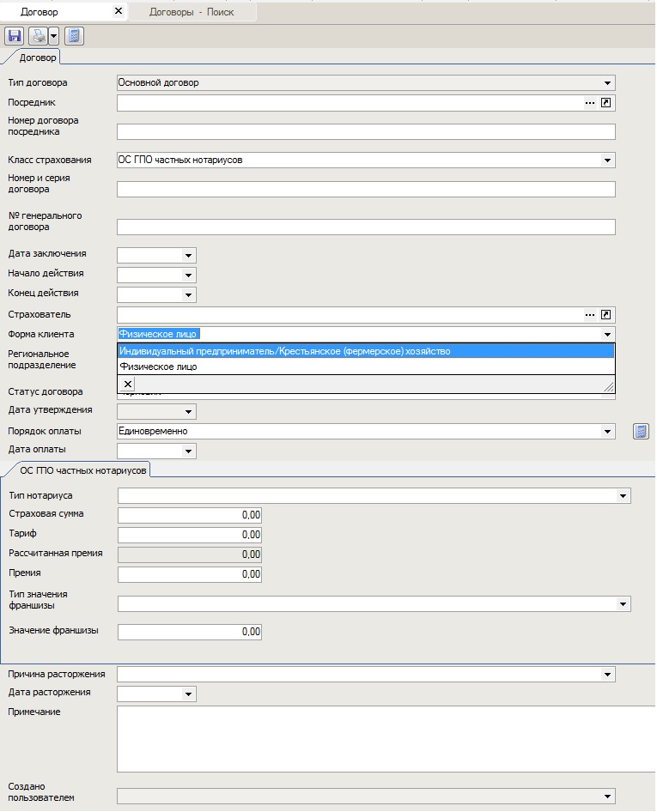Close the Договор tab
The width and height of the screenshot is (657, 812).
pyautogui.click(x=119, y=12)
